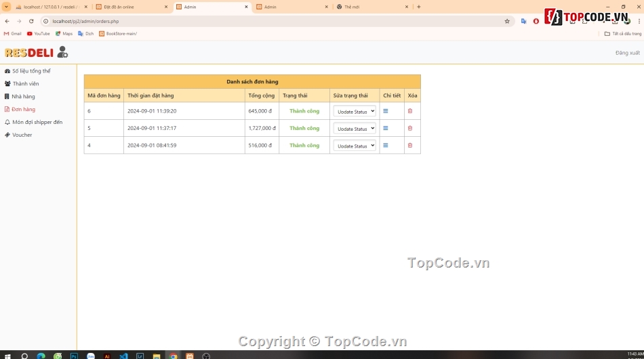Bookmark this page with star icon

pyautogui.click(x=506, y=21)
